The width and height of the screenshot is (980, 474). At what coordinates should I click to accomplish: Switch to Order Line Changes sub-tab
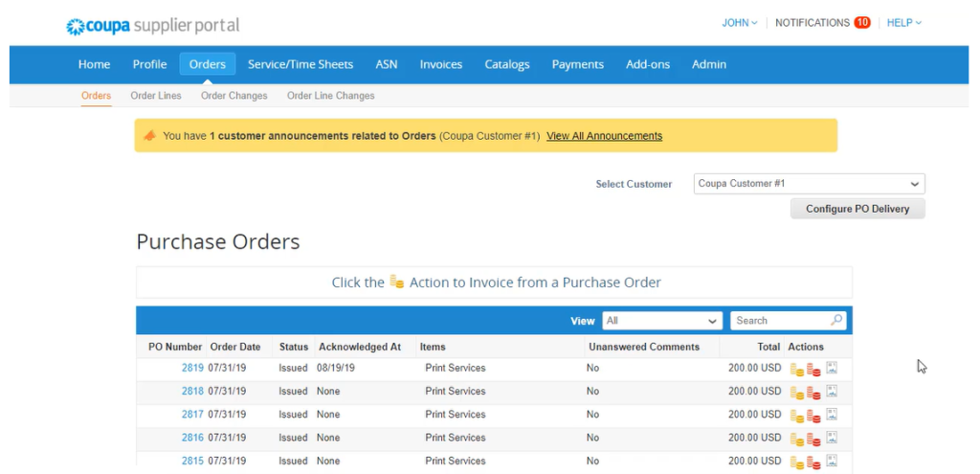point(330,96)
